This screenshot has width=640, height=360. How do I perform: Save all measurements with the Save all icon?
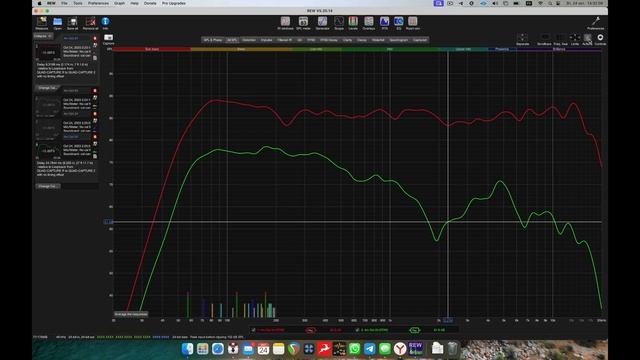tap(73, 22)
